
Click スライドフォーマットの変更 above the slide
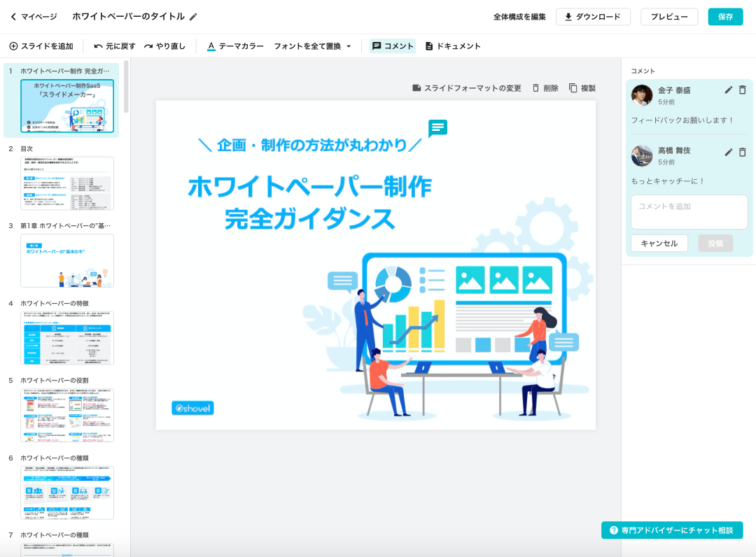(467, 88)
